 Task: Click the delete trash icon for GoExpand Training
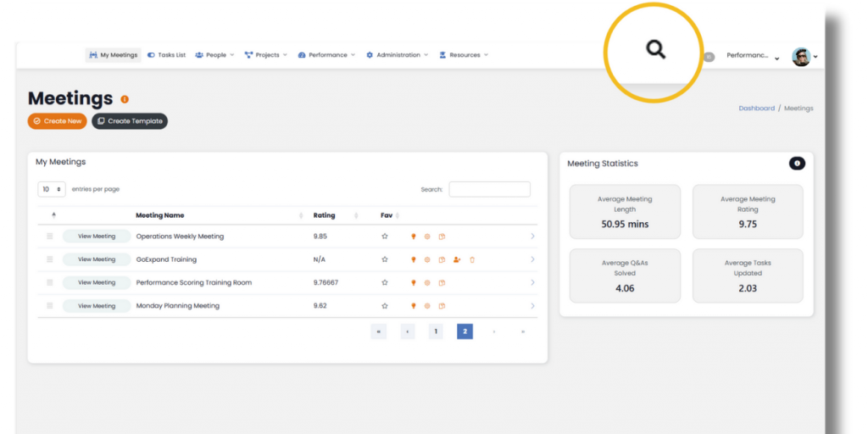(472, 259)
